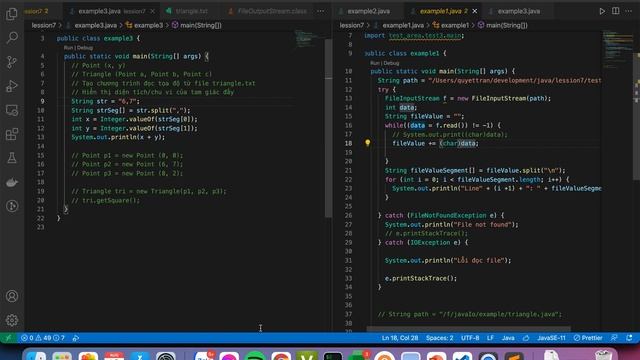Click main(String[]) breadcrumb in right editor

(x=507, y=25)
